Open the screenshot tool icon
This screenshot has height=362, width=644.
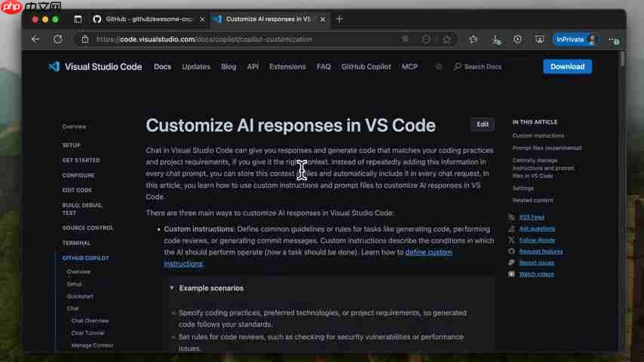coord(539,39)
